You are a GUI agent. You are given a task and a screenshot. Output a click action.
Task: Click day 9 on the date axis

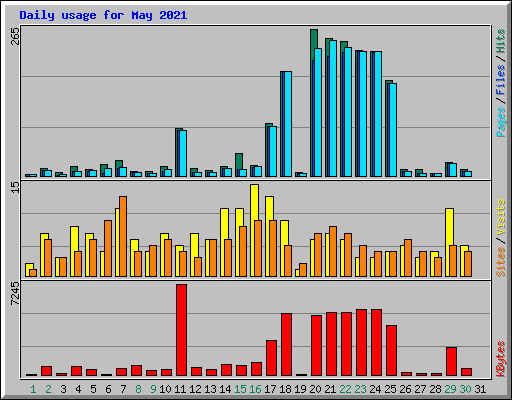click(153, 389)
